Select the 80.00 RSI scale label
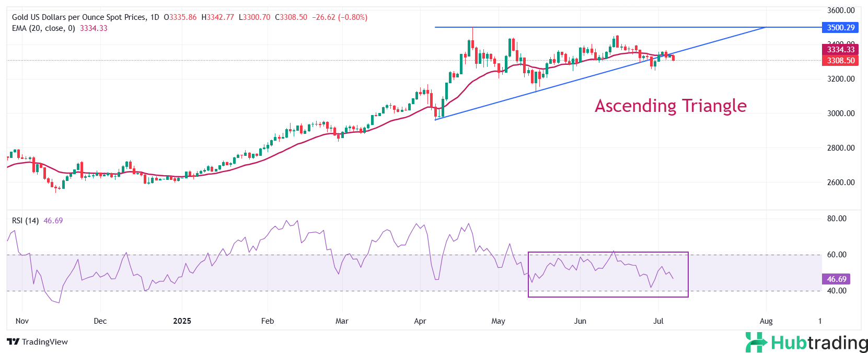This screenshot has width=868, height=353. click(x=836, y=219)
